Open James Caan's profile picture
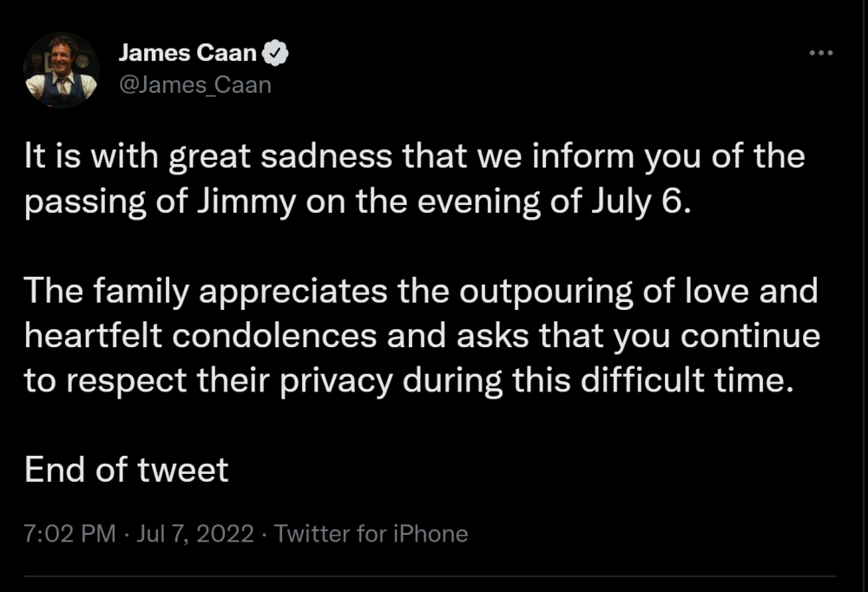 [61, 69]
